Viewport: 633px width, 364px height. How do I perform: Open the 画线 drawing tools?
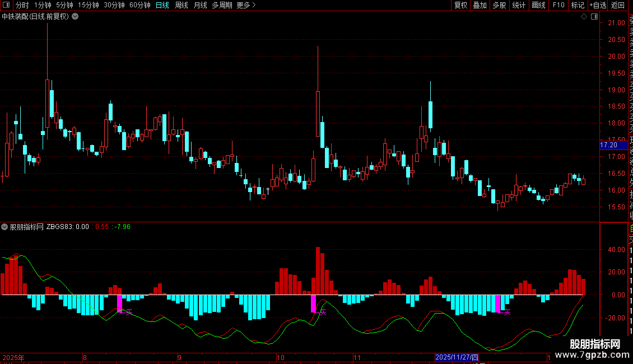point(538,5)
